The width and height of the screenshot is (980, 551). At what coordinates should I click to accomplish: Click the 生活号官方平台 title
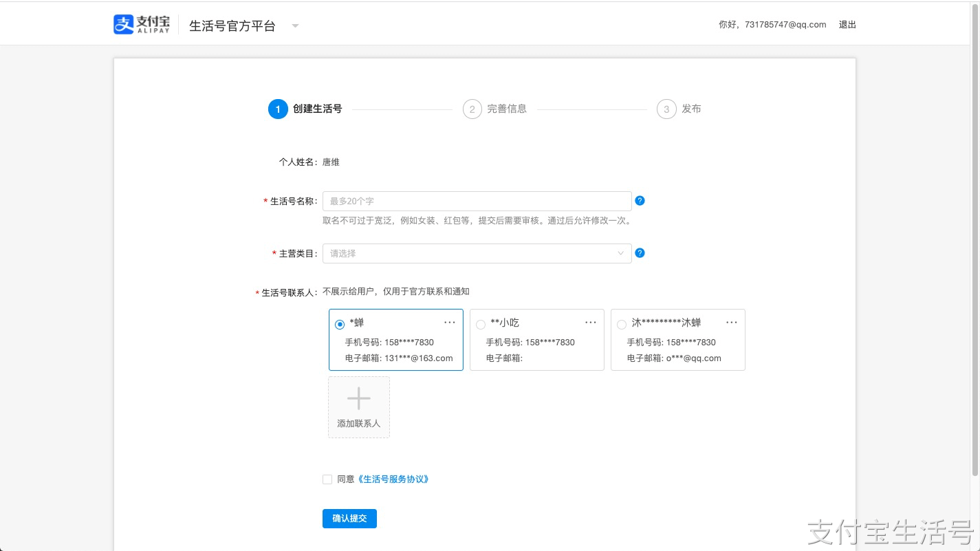pos(232,26)
